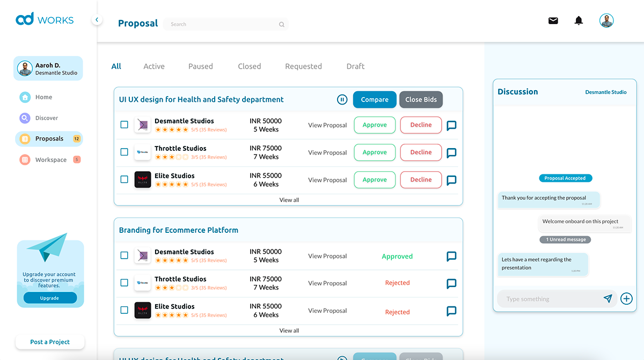View Proposal from Elite Studios in UI UX

[327, 180]
